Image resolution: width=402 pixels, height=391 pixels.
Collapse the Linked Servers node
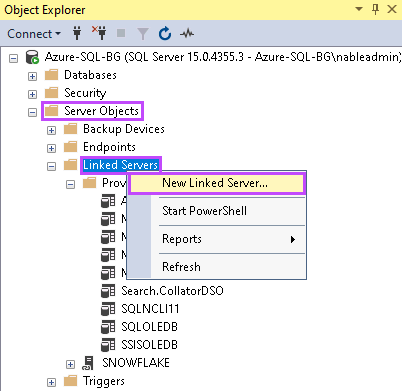(x=51, y=167)
